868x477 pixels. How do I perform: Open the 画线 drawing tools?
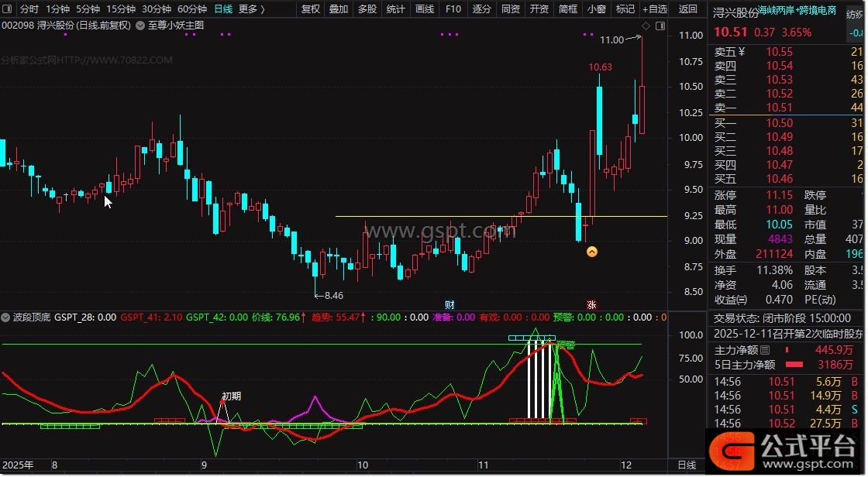(425, 9)
